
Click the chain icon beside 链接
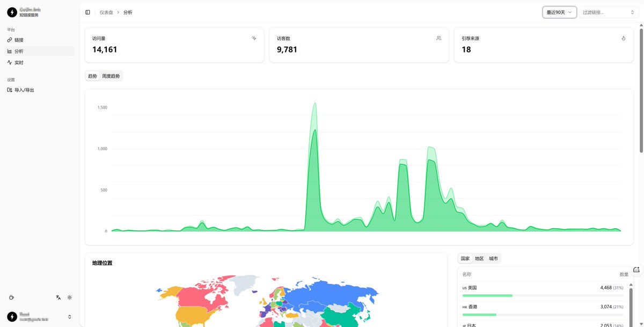pyautogui.click(x=10, y=40)
